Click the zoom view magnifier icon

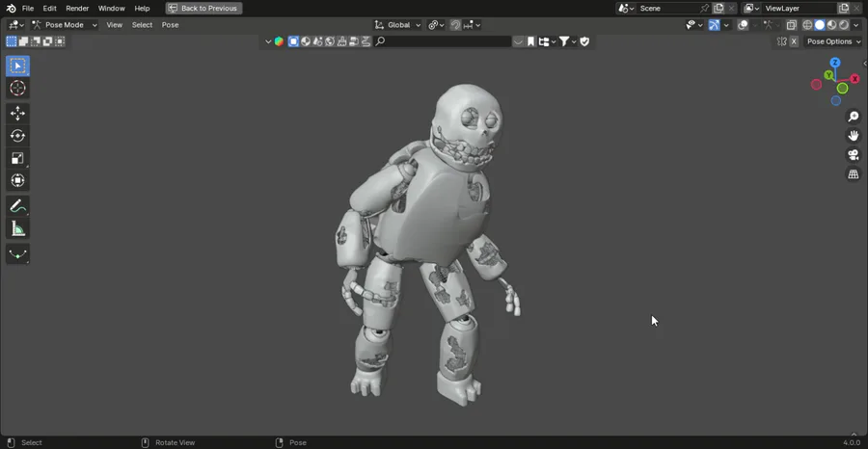pyautogui.click(x=854, y=117)
